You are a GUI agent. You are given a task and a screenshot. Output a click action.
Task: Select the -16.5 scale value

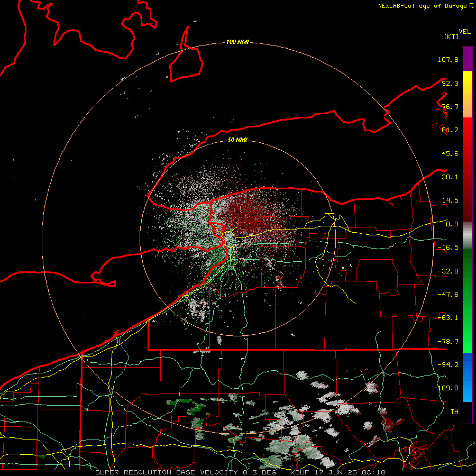pyautogui.click(x=448, y=248)
